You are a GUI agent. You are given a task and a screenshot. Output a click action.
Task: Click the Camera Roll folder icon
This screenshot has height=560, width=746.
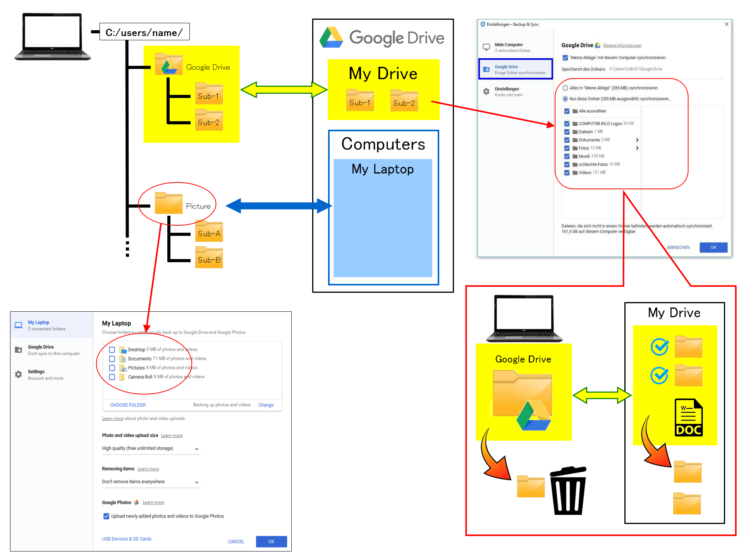(122, 377)
